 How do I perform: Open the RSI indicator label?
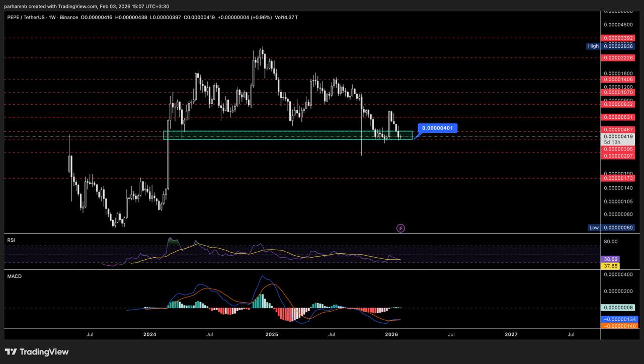pos(11,241)
